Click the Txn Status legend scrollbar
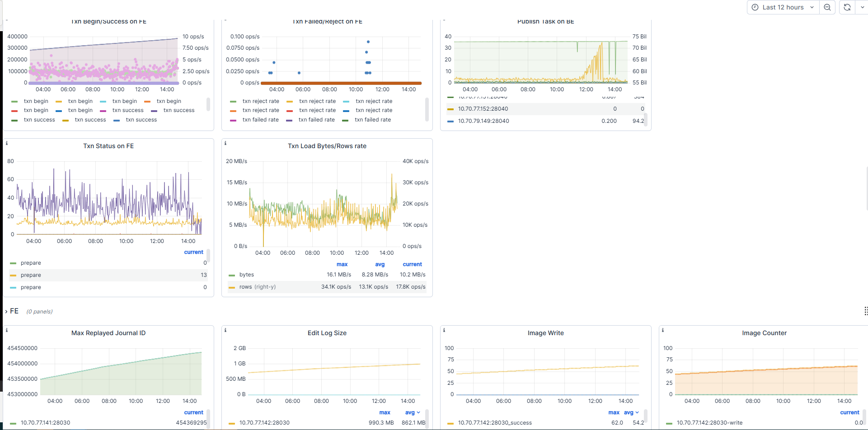The width and height of the screenshot is (868, 430). point(208,256)
